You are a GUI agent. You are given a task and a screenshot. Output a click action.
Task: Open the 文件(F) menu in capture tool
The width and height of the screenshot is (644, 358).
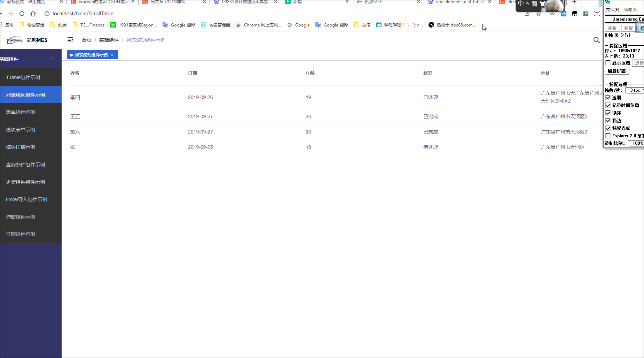click(612, 9)
